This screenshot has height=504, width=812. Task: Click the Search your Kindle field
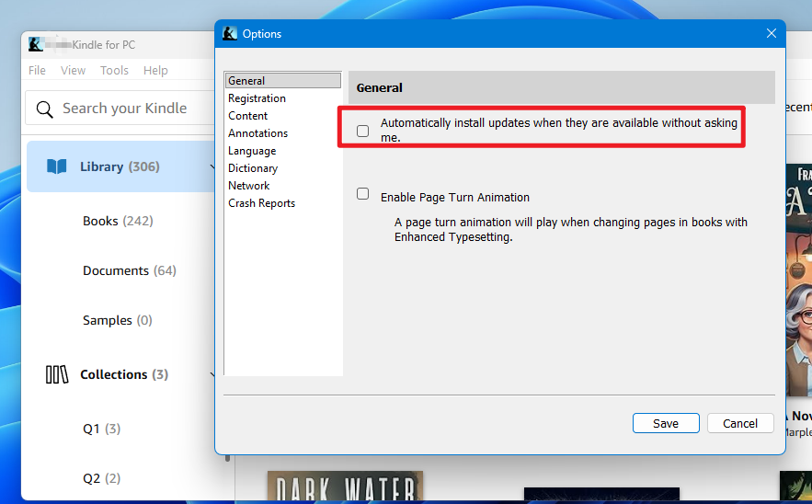click(x=121, y=109)
